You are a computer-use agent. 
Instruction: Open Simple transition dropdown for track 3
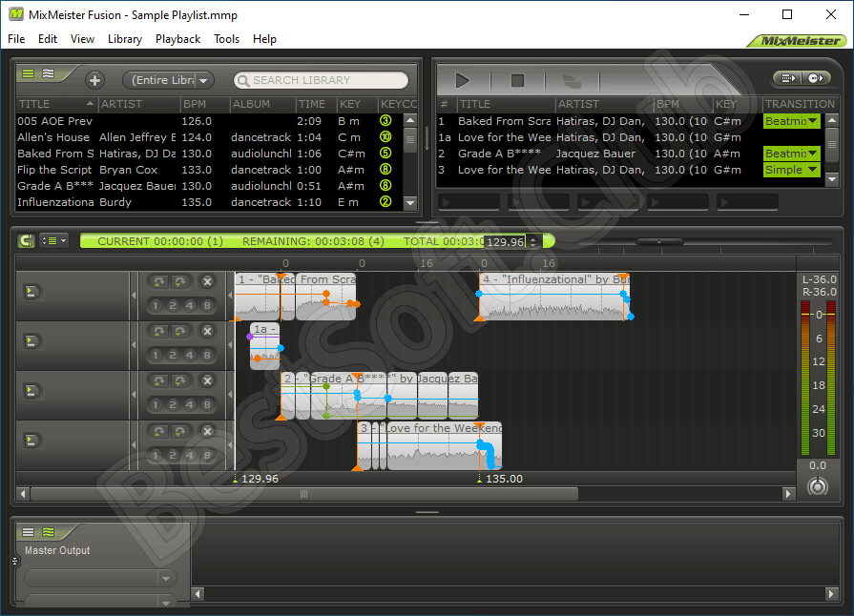tap(792, 170)
